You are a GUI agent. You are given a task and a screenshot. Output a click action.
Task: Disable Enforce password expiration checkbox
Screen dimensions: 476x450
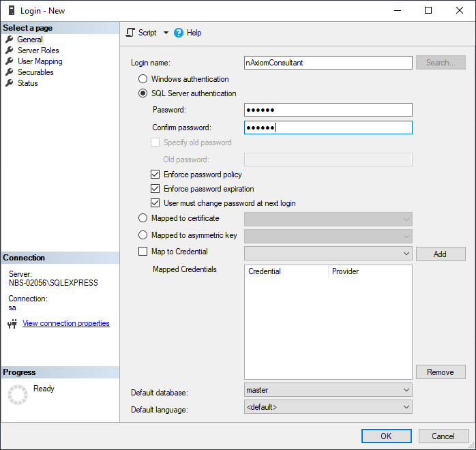155,189
